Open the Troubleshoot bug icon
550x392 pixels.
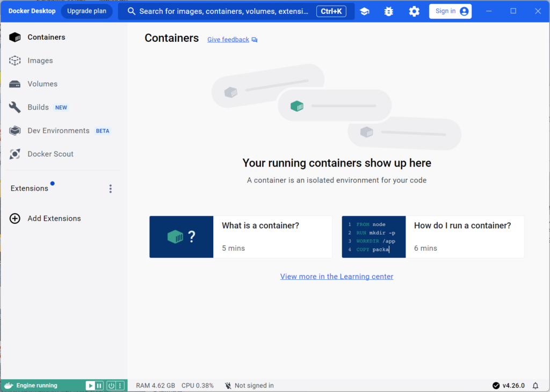389,11
